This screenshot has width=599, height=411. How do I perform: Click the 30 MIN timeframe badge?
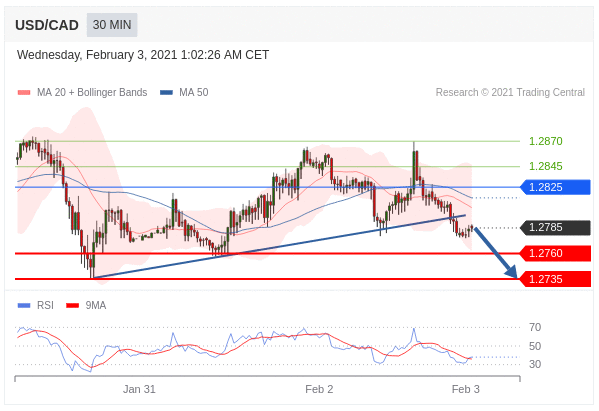point(112,25)
